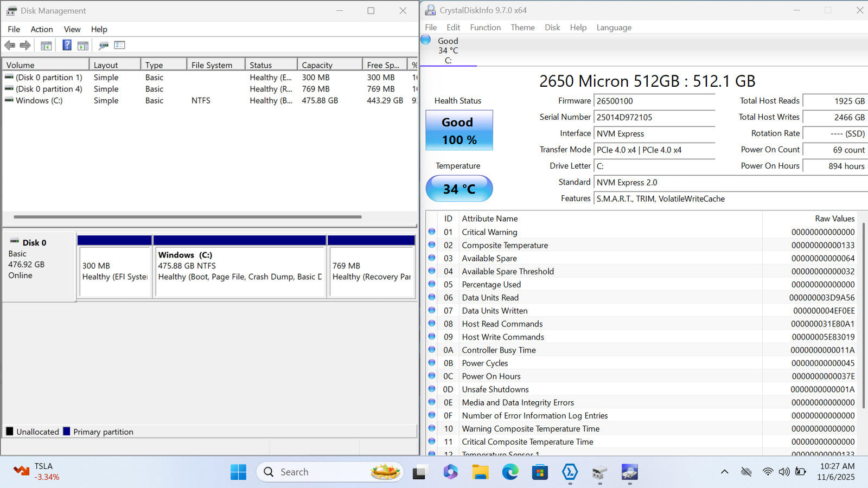Open the Function menu in CrystalDiskInfo
This screenshot has width=868, height=488.
point(485,28)
